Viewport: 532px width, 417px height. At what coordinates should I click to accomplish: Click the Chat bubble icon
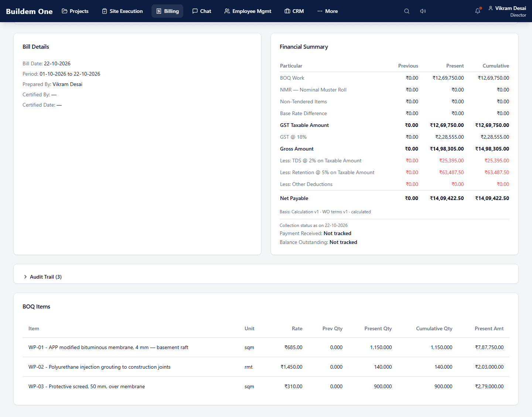(195, 11)
